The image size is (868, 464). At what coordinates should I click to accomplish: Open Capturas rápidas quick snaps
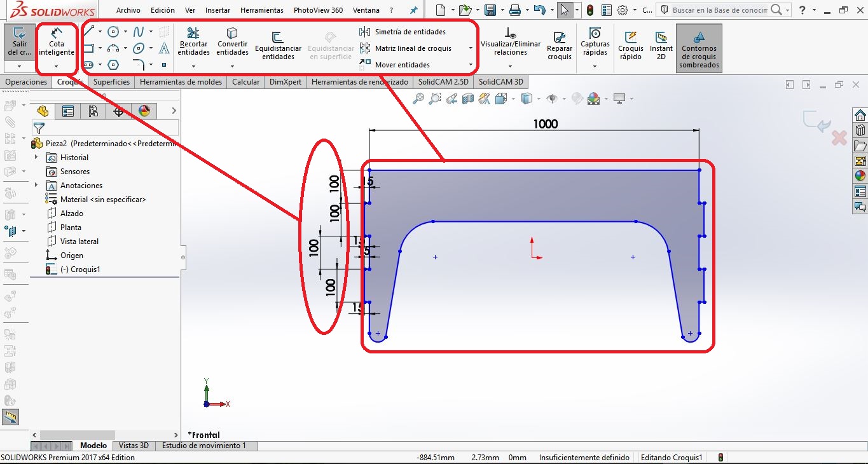point(595,42)
